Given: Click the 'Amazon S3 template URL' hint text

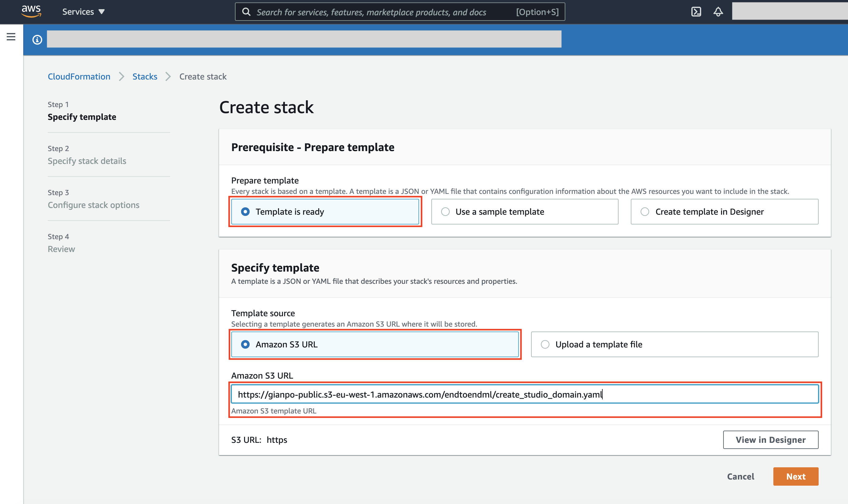Looking at the screenshot, I should pos(273,411).
